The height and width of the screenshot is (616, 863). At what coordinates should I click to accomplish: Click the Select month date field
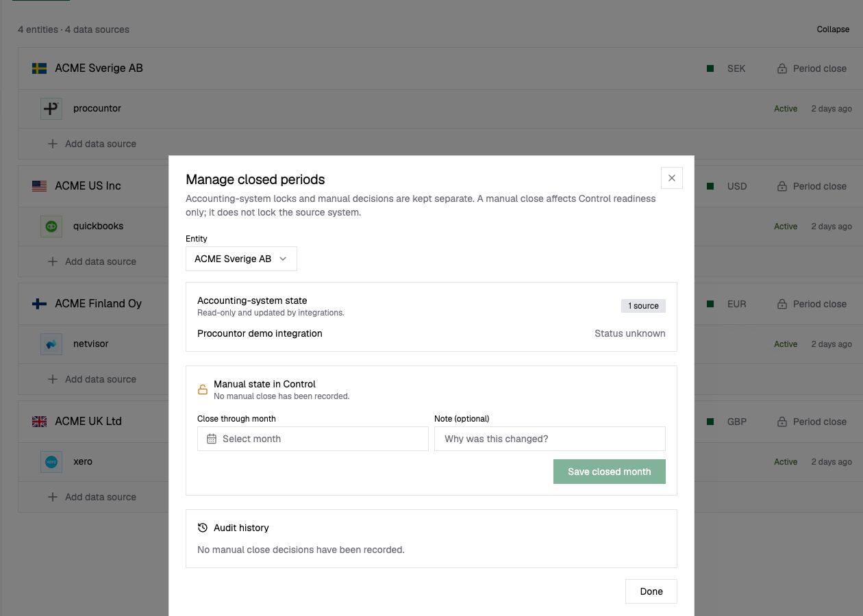click(312, 439)
